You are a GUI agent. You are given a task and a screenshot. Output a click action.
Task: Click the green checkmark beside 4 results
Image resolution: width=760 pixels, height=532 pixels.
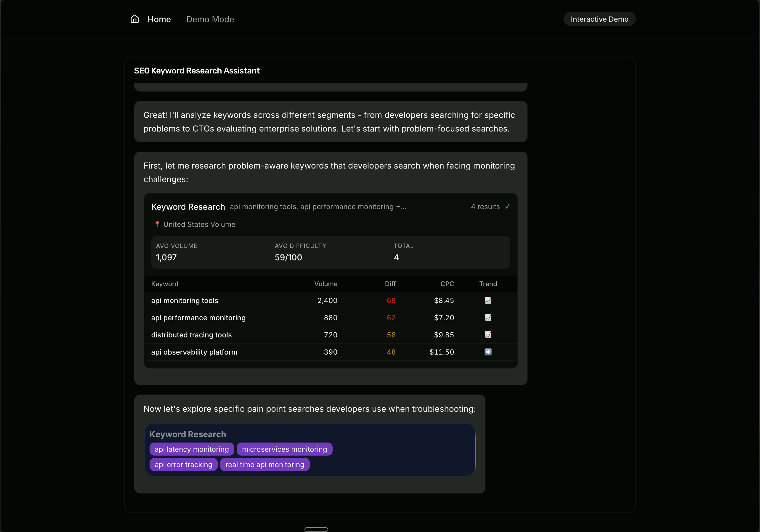pyautogui.click(x=507, y=206)
